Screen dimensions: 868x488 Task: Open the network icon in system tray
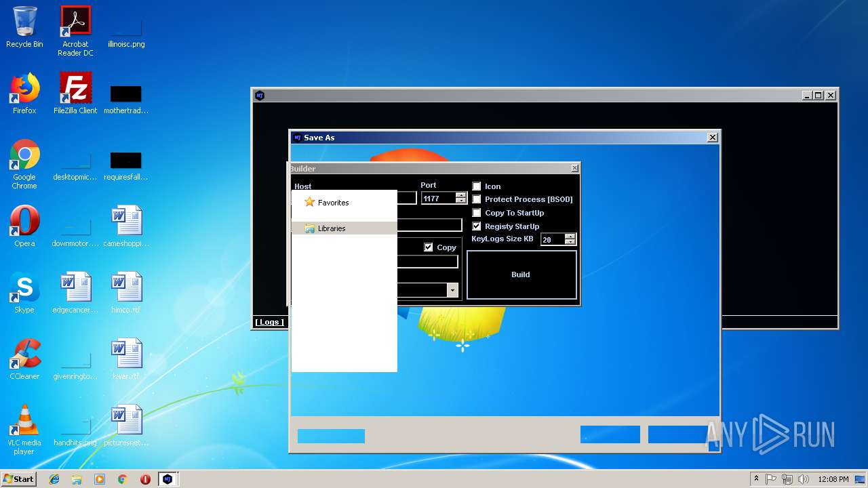pos(787,479)
